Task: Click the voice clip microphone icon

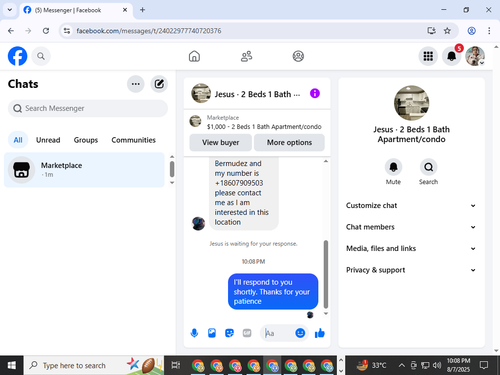Action: [x=194, y=333]
